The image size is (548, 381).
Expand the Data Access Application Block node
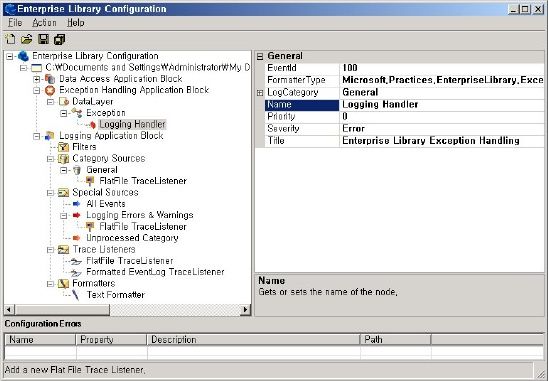(x=37, y=79)
